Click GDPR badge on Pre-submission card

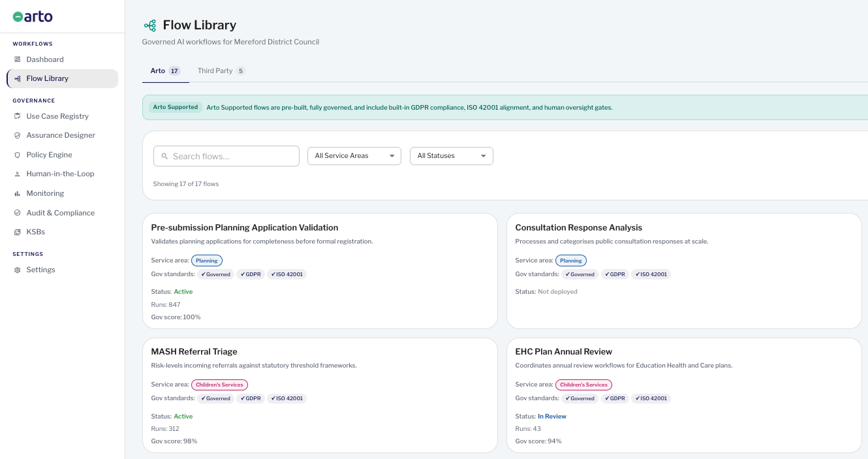(x=251, y=274)
